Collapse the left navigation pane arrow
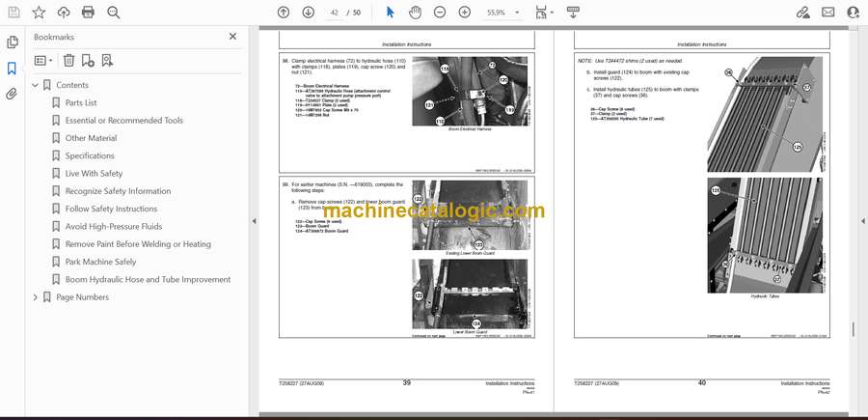The image size is (868, 420). 255,221
